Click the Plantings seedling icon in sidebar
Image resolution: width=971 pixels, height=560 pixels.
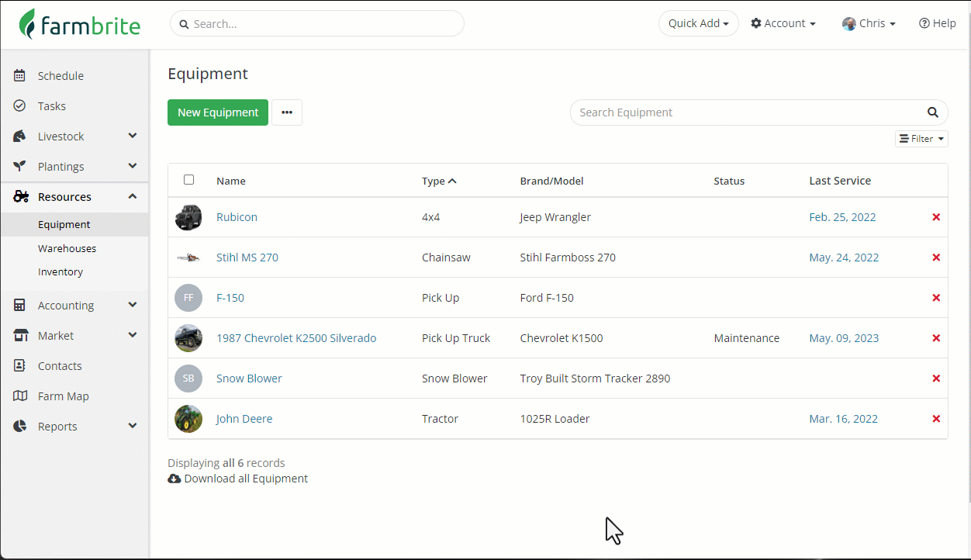pyautogui.click(x=20, y=167)
